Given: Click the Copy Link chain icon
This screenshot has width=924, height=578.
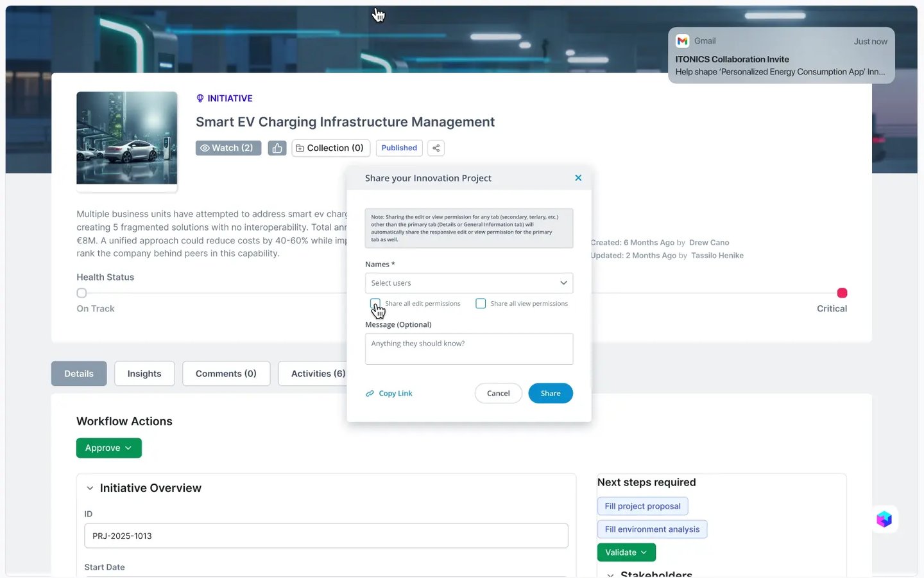Looking at the screenshot, I should point(370,394).
